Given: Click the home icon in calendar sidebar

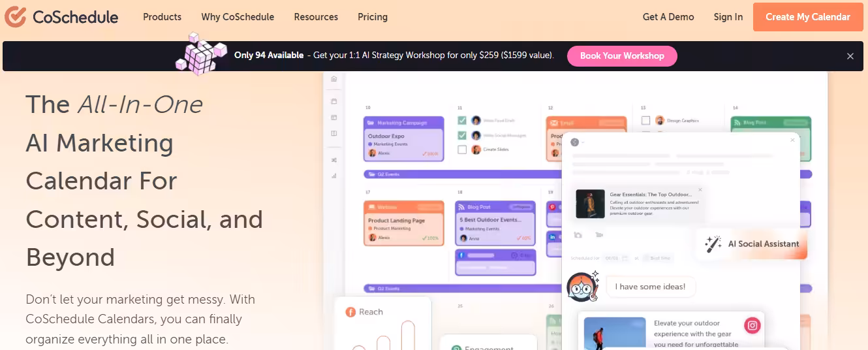Looking at the screenshot, I should [x=334, y=79].
